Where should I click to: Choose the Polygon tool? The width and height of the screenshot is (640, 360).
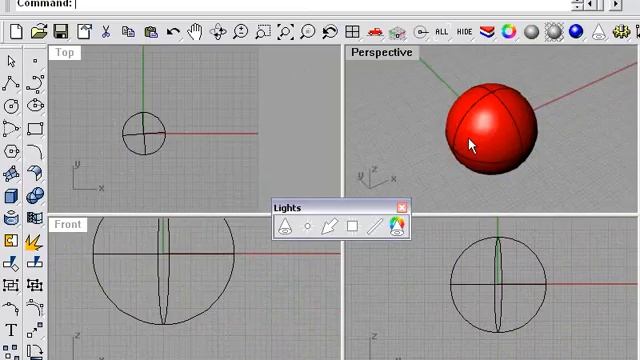tap(11, 151)
